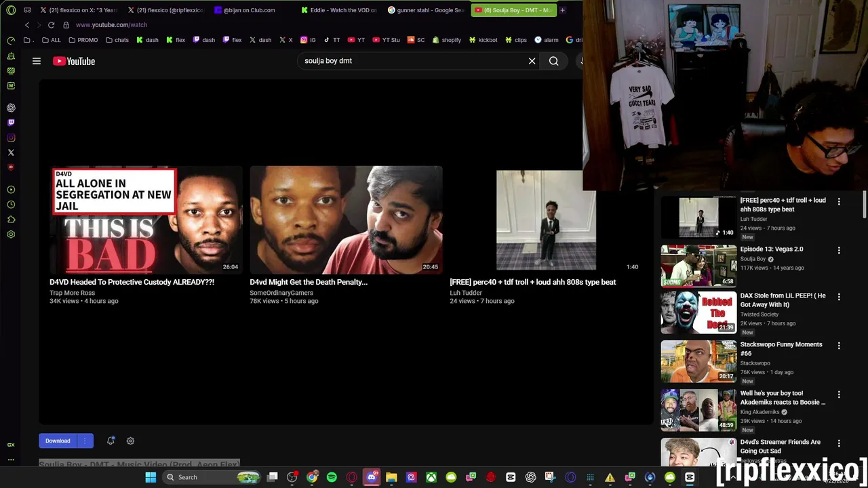The image size is (868, 488).
Task: Open Twitch in the Opera sidebar
Action: [11, 123]
